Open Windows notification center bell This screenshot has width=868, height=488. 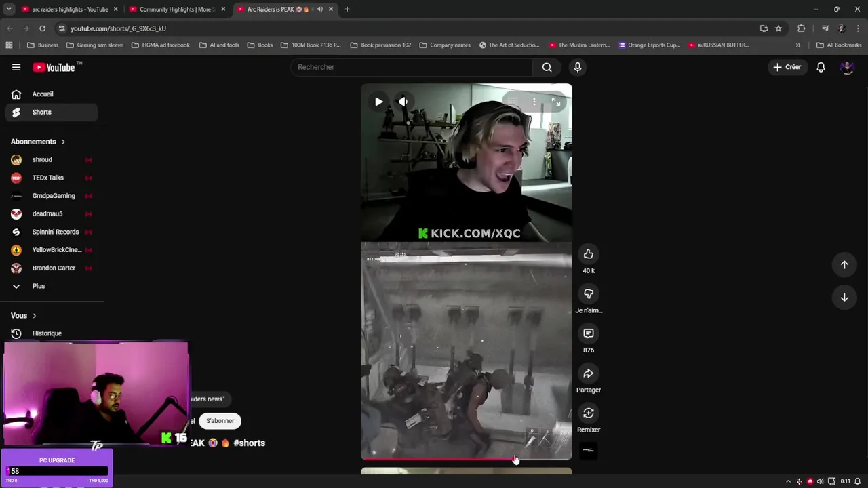click(858, 481)
